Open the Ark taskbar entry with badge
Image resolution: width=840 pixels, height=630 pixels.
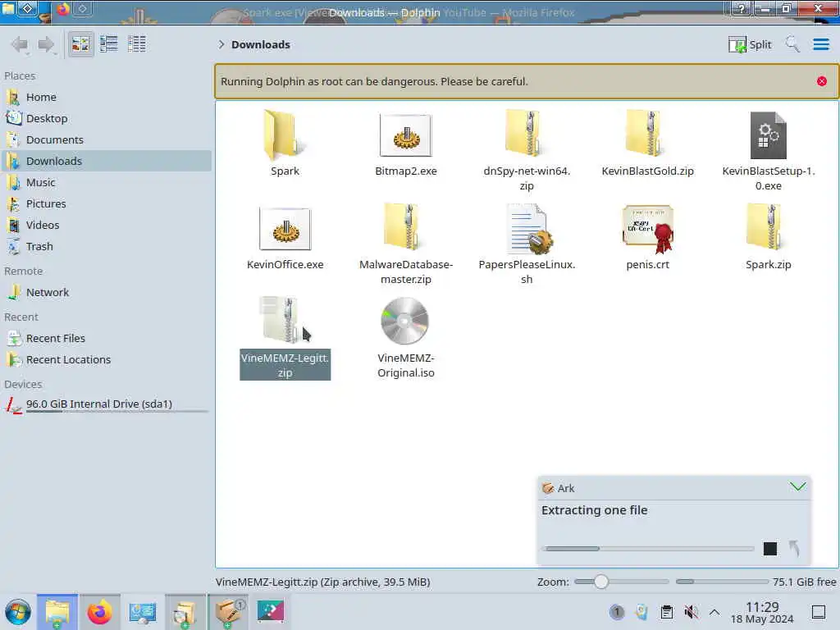point(228,612)
